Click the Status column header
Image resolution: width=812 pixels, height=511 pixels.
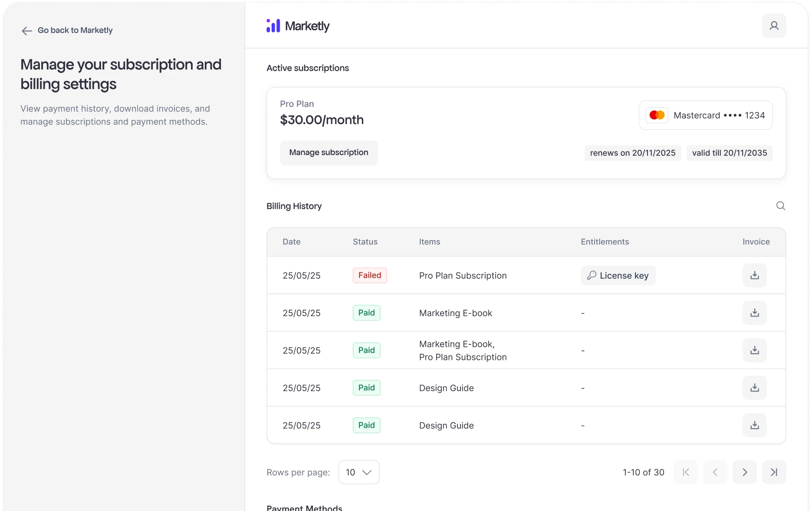click(x=365, y=242)
